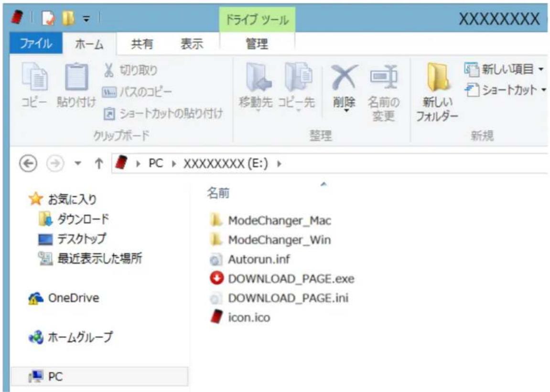Expand the chevron before PC in the address bar
Viewport: 550px width, 392px height.
[138, 164]
